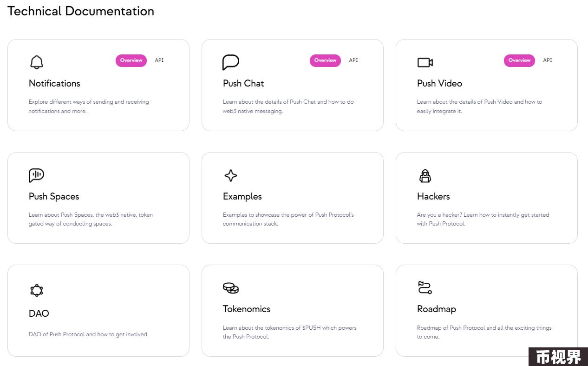Select Overview tab on Push Chat card
588x366 pixels.
[x=325, y=60]
